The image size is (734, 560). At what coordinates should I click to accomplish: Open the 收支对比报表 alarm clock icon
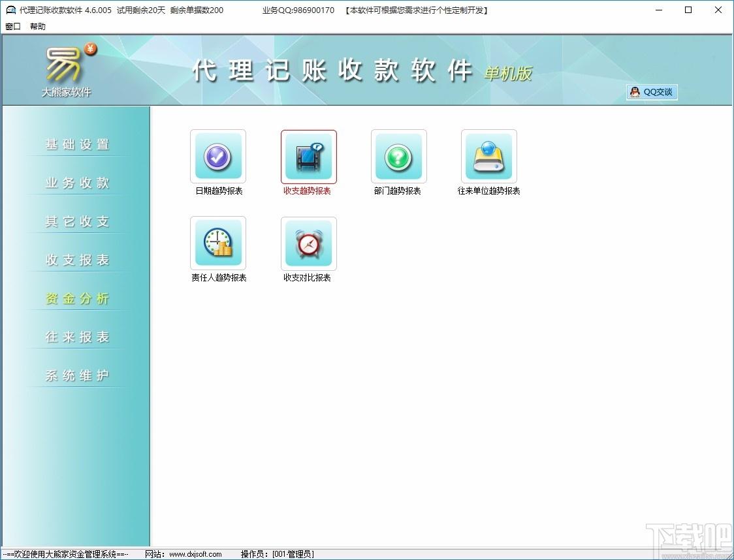click(x=308, y=243)
